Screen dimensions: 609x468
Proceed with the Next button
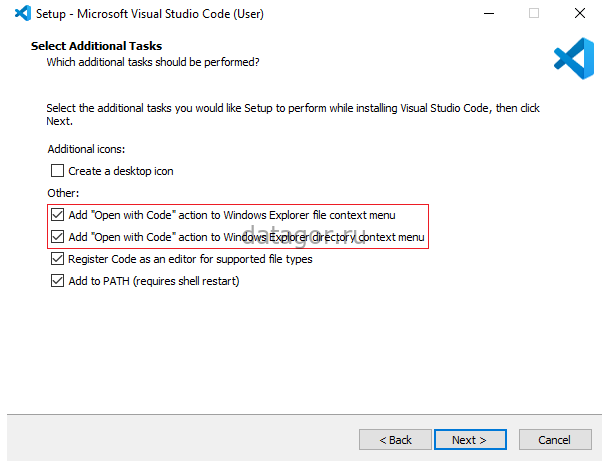(470, 440)
